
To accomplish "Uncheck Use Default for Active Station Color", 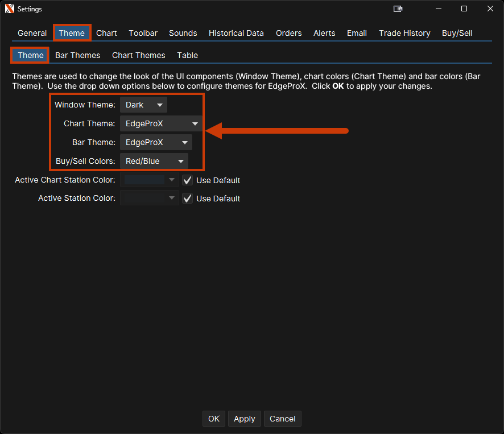I will tap(187, 199).
